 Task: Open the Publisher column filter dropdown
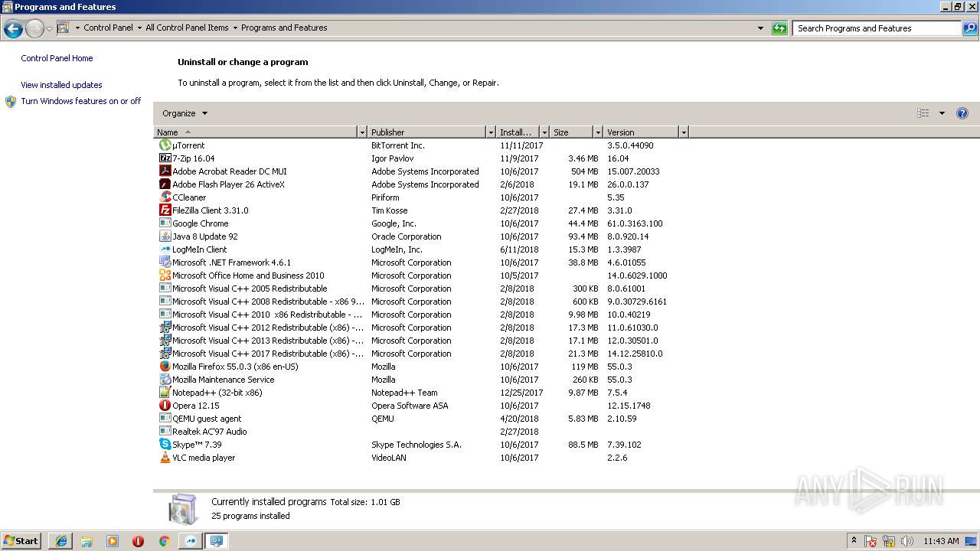pyautogui.click(x=490, y=132)
